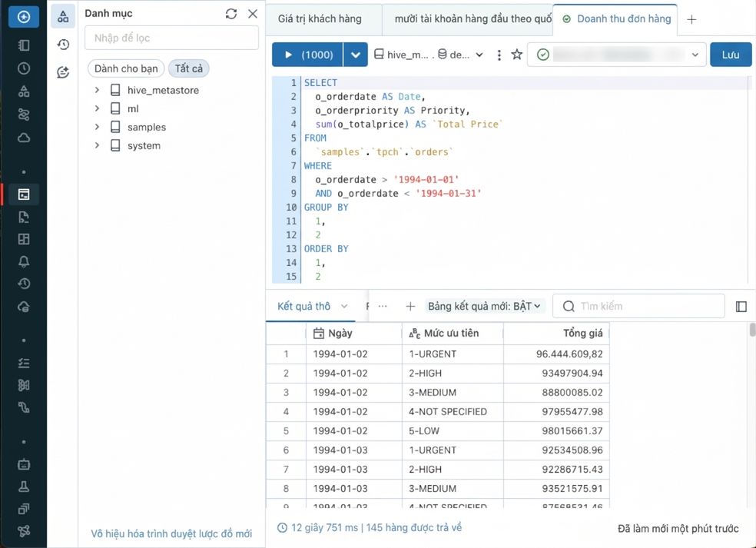Open Pipelines icon in sidebar
This screenshot has width=756, height=548.
24,407
